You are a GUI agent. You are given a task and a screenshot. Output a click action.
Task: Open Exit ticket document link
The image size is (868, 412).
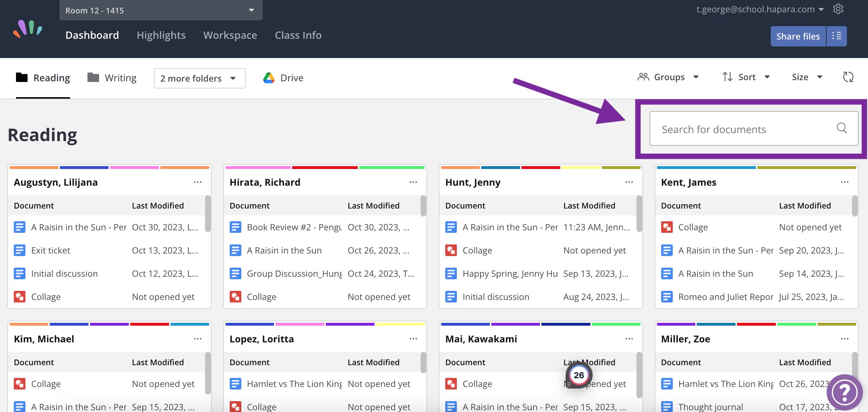(50, 250)
